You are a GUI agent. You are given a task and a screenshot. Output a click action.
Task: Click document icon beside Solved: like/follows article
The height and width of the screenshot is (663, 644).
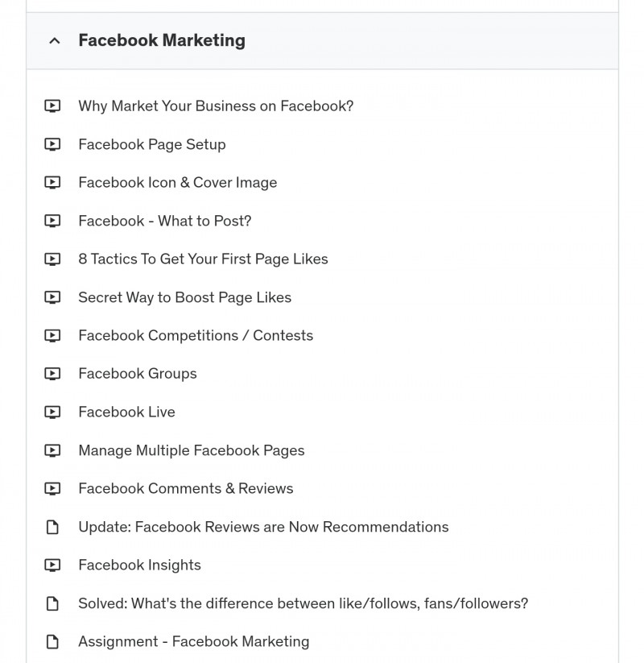pos(52,604)
